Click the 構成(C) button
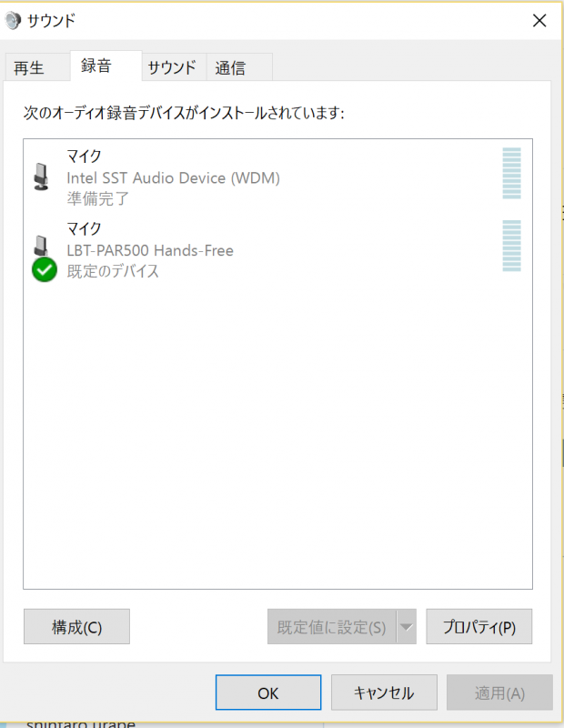Viewport: 564px width, 728px height. (76, 627)
